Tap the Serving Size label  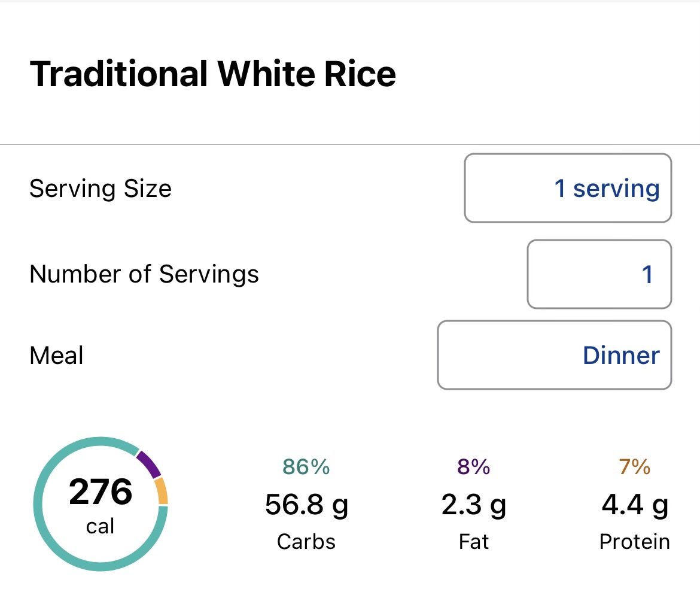(x=101, y=189)
